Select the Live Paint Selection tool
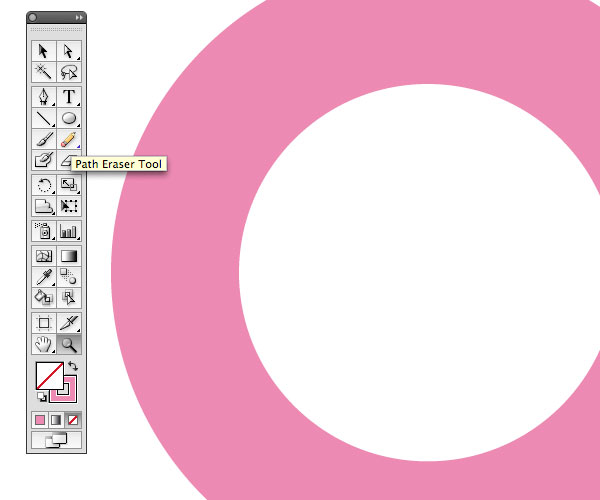600x500 pixels. pos(69,298)
